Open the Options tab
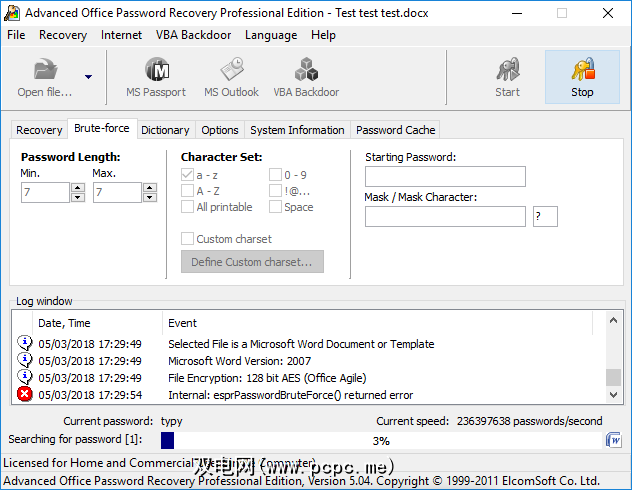632x490 pixels. coord(220,130)
